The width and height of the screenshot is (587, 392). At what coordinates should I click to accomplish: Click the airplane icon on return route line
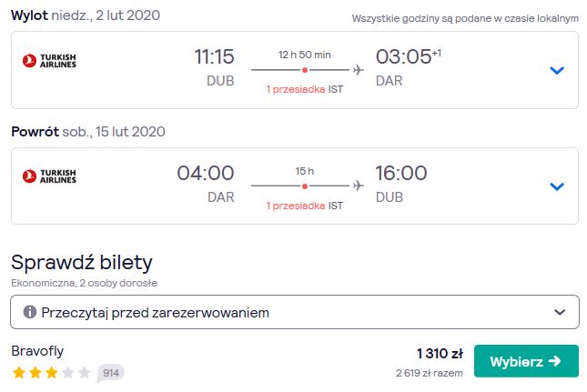(x=359, y=186)
